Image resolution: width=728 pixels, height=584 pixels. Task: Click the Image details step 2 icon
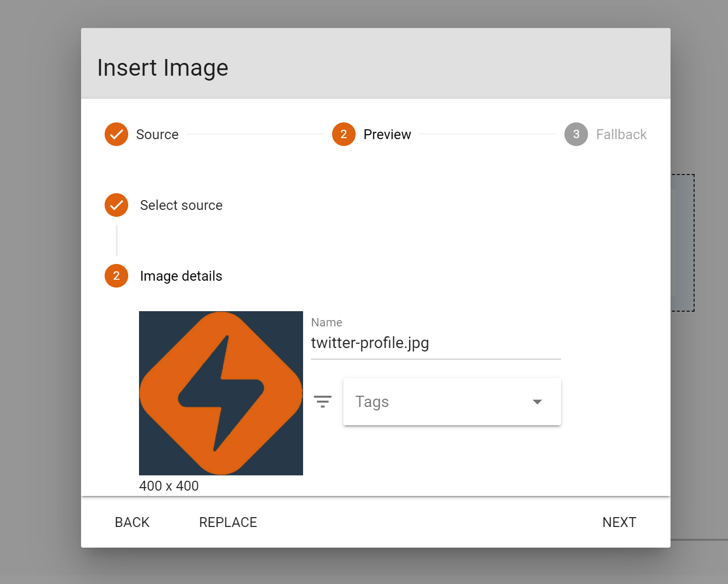coord(116,276)
